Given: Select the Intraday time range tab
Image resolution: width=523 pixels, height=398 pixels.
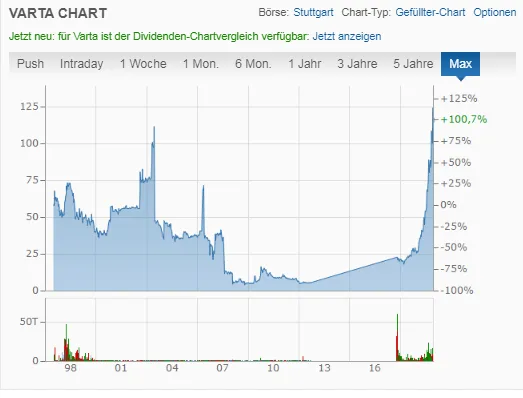Looking at the screenshot, I should pyautogui.click(x=81, y=64).
